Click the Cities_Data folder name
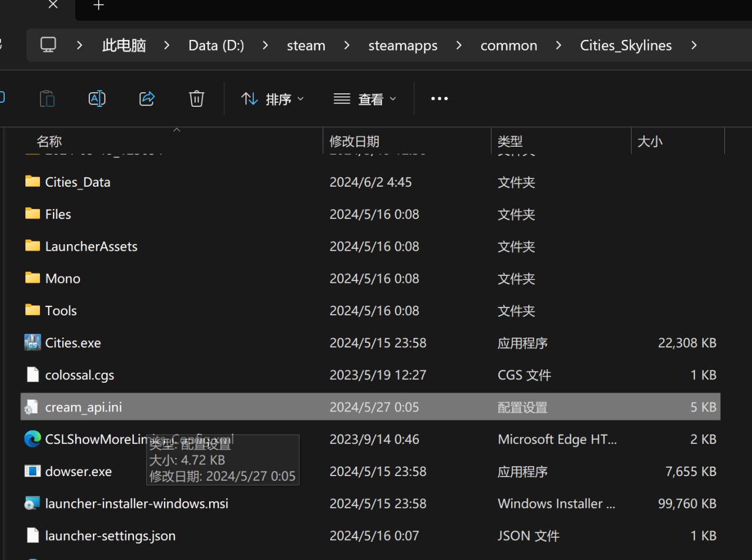The height and width of the screenshot is (560, 752). coord(78,182)
